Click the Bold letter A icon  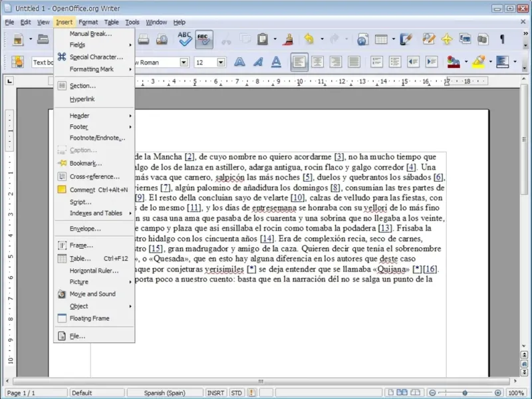pos(239,62)
